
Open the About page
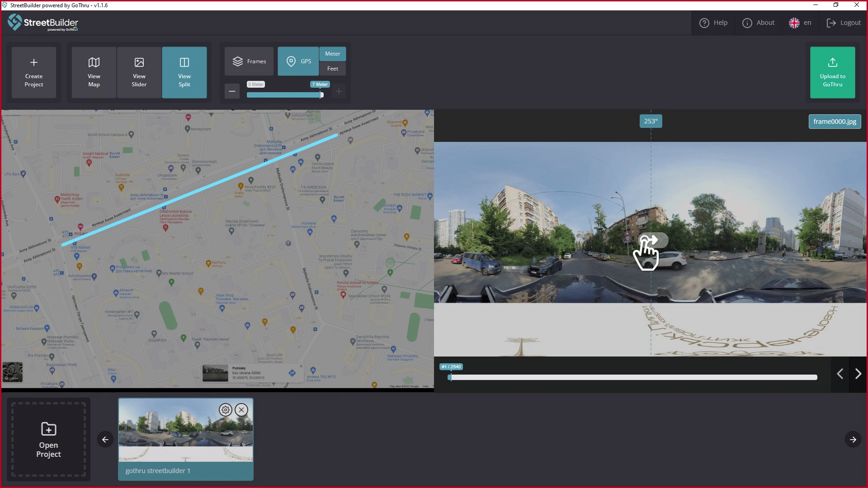point(759,23)
